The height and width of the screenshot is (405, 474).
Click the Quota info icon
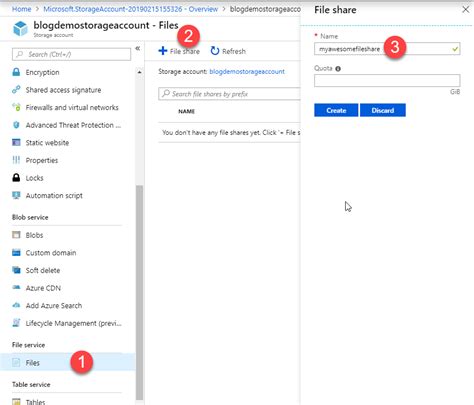pos(338,69)
